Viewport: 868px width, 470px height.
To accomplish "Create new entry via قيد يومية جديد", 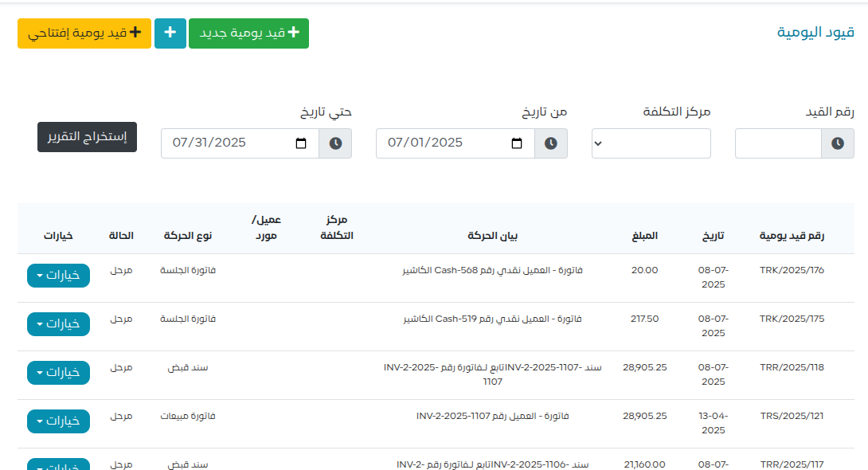I will (248, 33).
